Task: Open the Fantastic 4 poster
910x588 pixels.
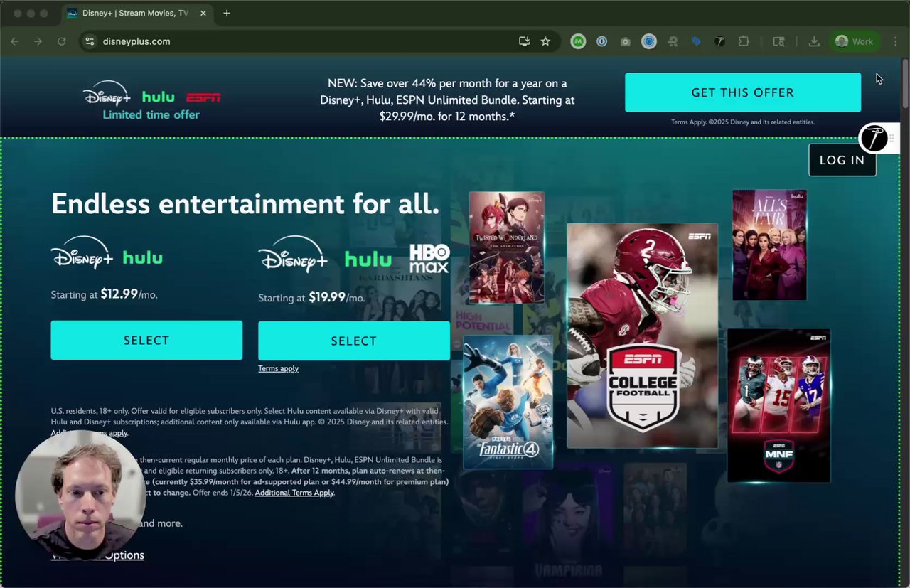Action: [508, 402]
